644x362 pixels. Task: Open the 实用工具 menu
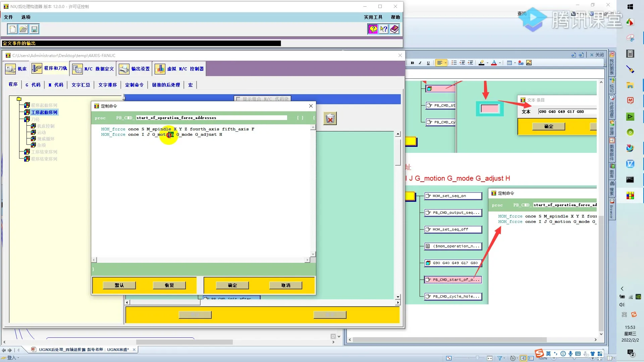coord(373,17)
